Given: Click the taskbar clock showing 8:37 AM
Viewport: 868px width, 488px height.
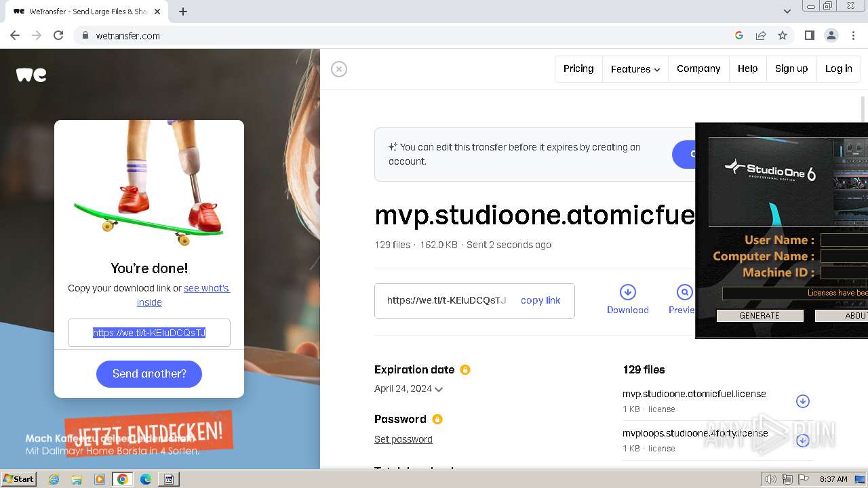Looking at the screenshot, I should tap(833, 479).
